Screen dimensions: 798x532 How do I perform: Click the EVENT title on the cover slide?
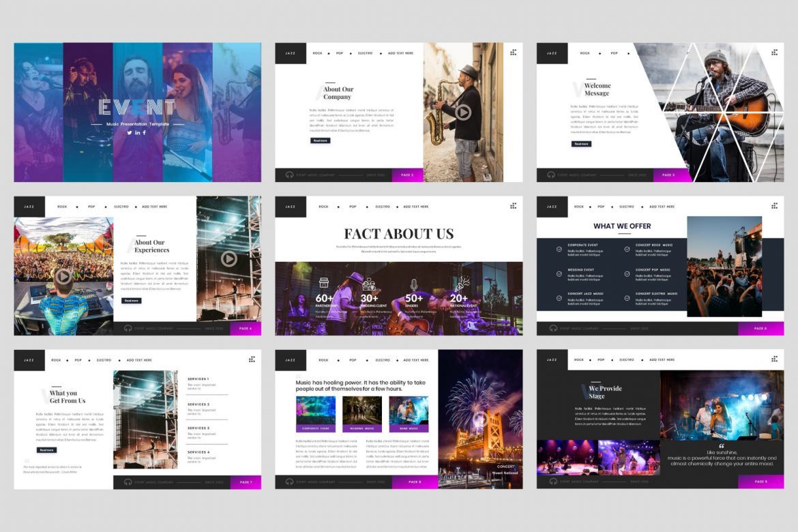(x=136, y=107)
